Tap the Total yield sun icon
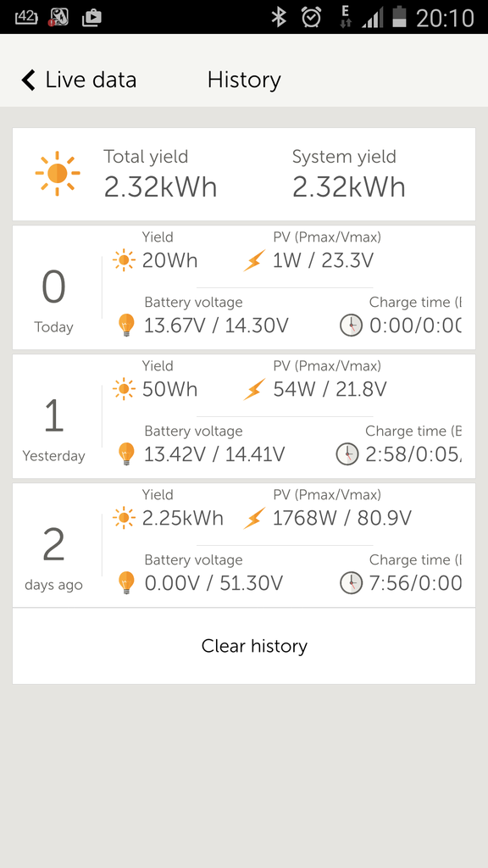Viewport: 488px width, 868px height. [58, 174]
